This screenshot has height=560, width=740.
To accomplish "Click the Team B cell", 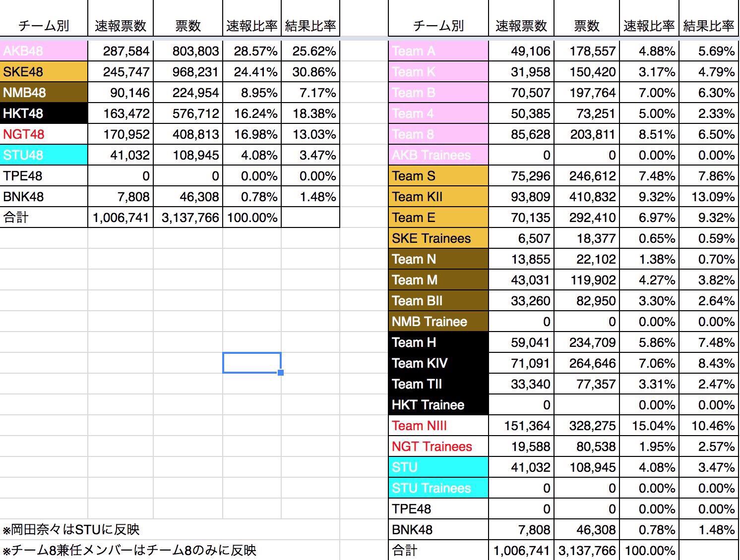I will pyautogui.click(x=438, y=93).
